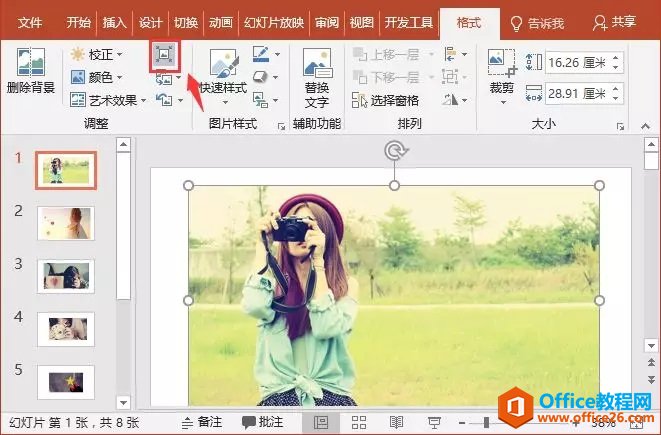Expand the Corrections (校正) dropdown
661x435 pixels.
[97, 54]
